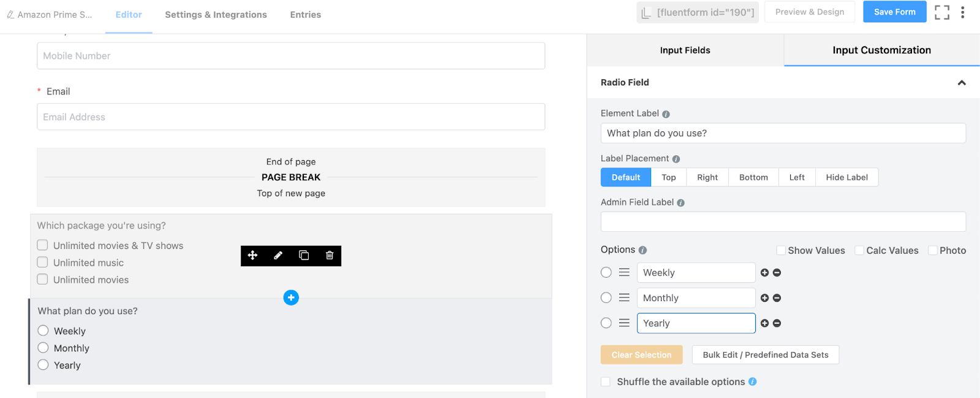The image size is (980, 398).
Task: Click the pencil edit icon on field toolbar
Action: coord(278,256)
